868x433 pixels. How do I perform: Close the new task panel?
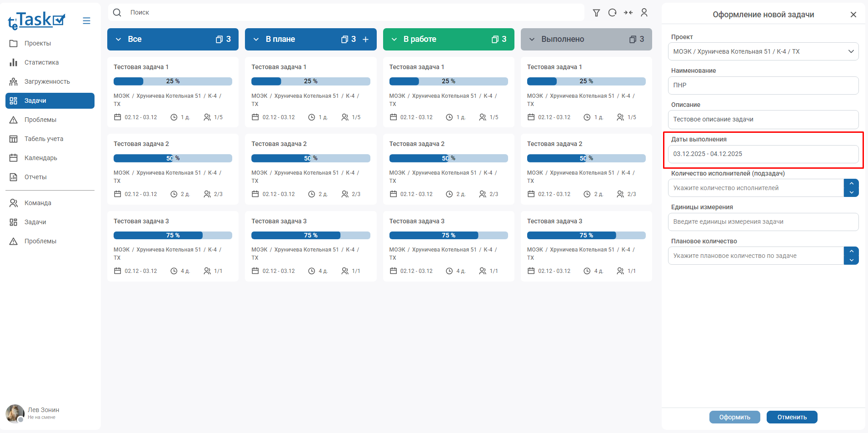coord(853,15)
